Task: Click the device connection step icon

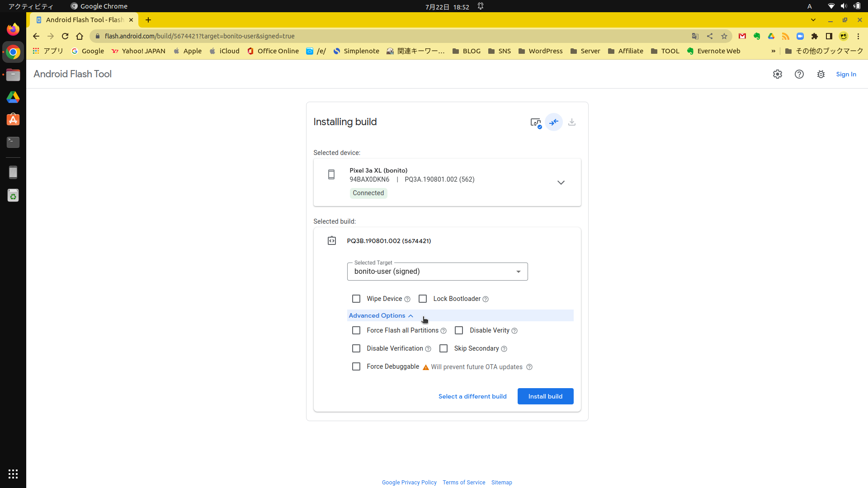Action: click(x=536, y=122)
